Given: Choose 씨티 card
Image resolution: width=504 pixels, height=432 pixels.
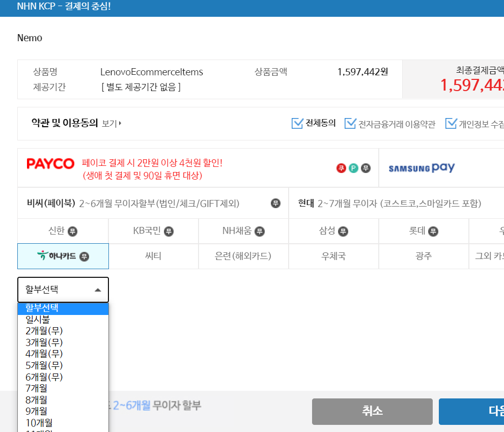Looking at the screenshot, I should pos(153,256).
